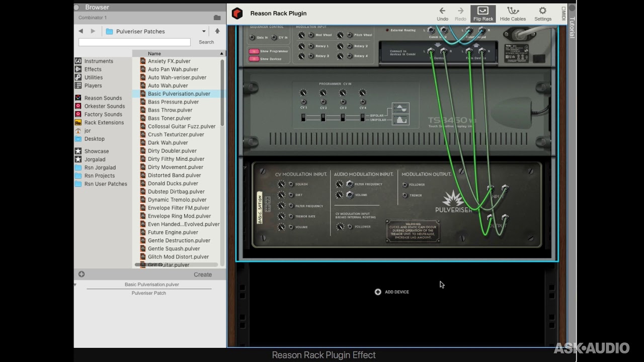Click the Pulveriser Squash CV input jack

[291, 184]
